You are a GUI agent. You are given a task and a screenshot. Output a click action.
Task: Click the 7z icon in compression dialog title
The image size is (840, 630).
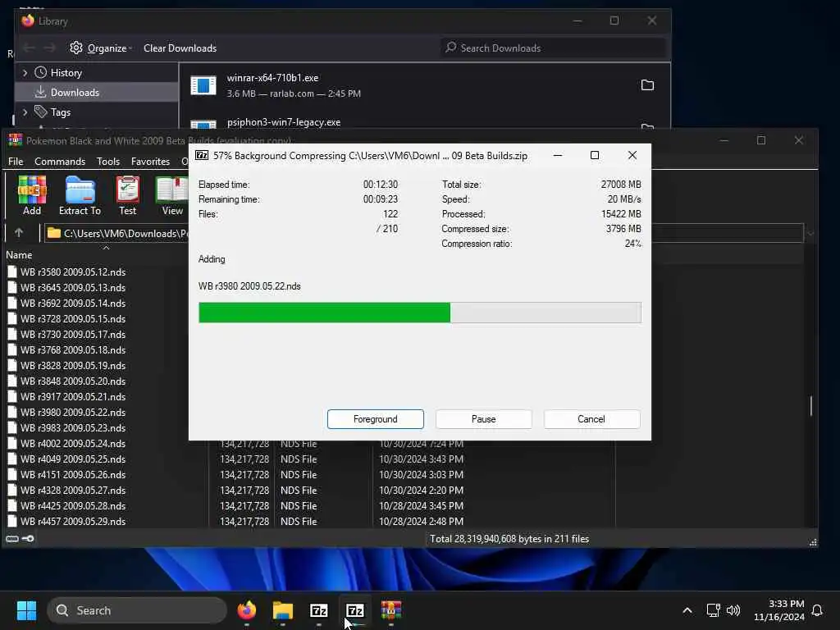(x=202, y=155)
